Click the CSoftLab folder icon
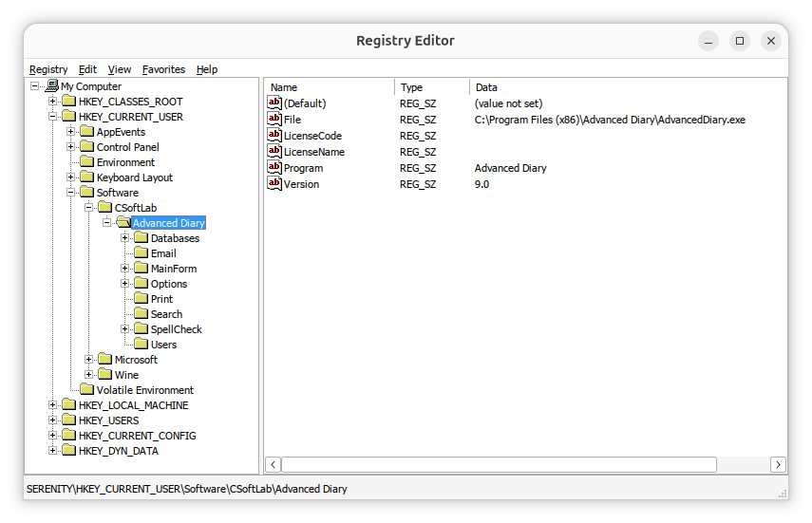The height and width of the screenshot is (523, 812). [105, 207]
